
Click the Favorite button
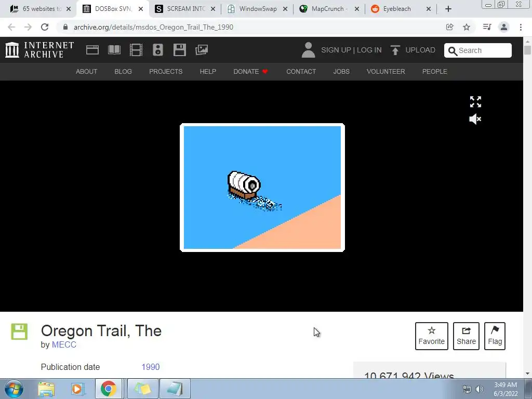(x=432, y=336)
